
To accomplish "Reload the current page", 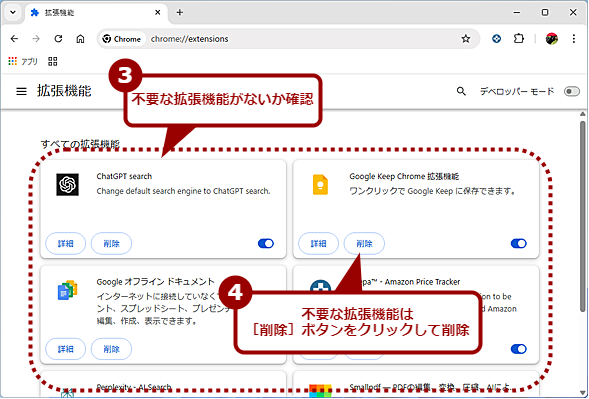I will [58, 39].
